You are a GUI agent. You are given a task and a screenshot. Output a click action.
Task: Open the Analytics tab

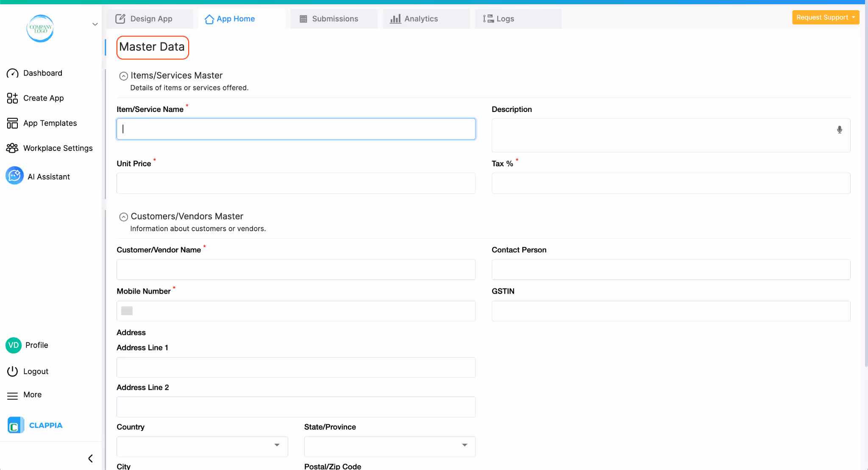point(414,19)
